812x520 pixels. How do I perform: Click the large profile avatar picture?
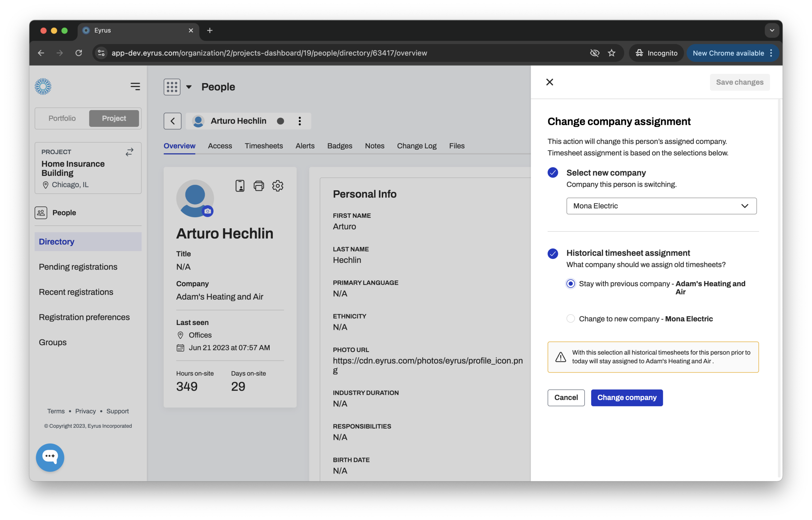(195, 198)
